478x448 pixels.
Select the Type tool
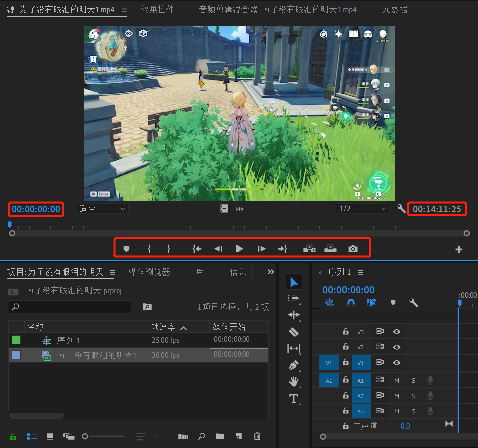294,398
